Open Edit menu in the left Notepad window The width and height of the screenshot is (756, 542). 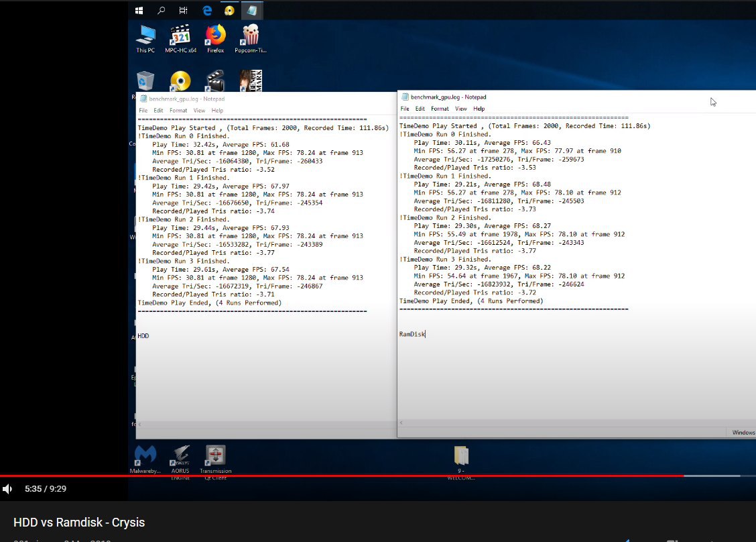(x=158, y=111)
